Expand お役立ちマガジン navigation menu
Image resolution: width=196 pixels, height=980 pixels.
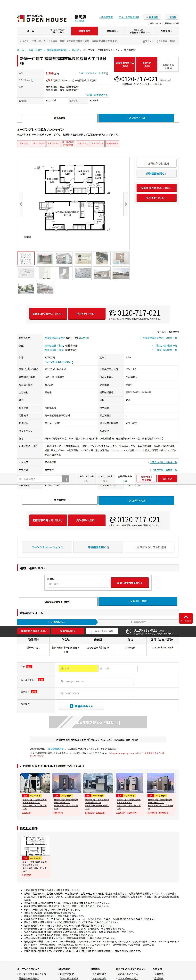pos(139,31)
